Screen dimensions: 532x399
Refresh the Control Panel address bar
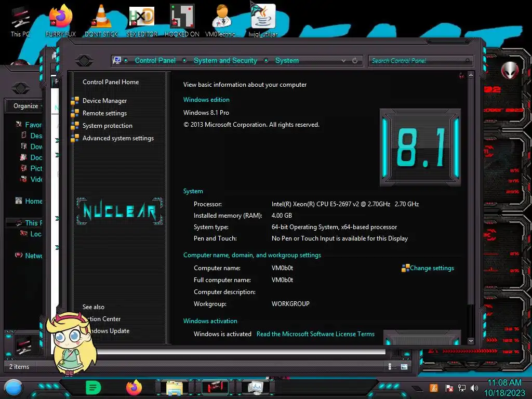tap(355, 61)
